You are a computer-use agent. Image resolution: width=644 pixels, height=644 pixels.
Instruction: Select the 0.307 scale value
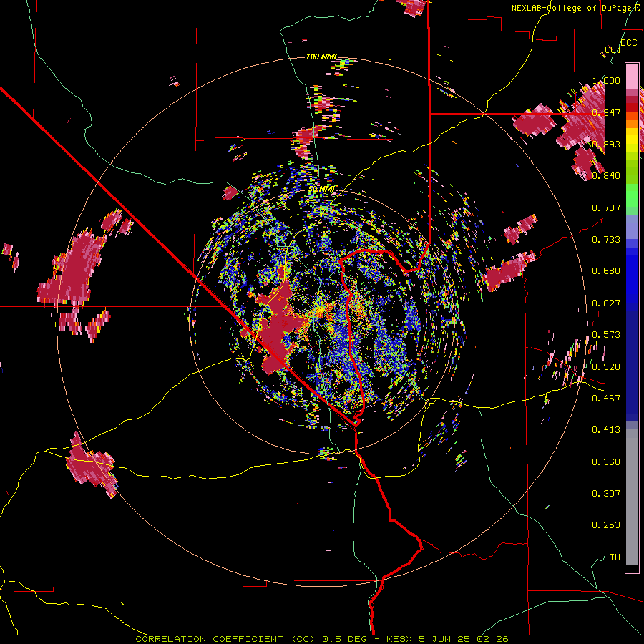(606, 494)
